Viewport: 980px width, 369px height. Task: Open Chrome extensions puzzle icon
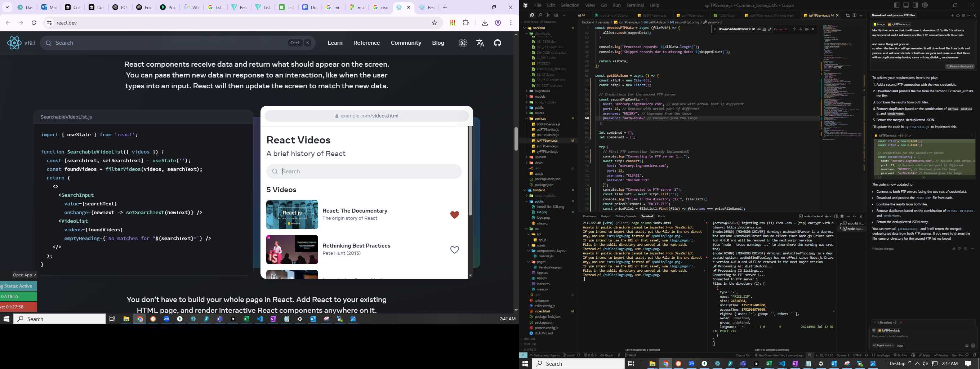pyautogui.click(x=465, y=23)
